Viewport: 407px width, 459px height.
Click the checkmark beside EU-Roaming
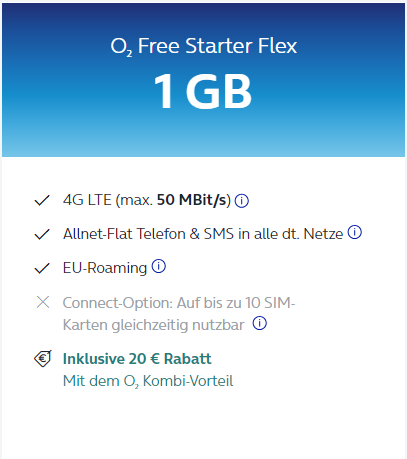pos(42,268)
